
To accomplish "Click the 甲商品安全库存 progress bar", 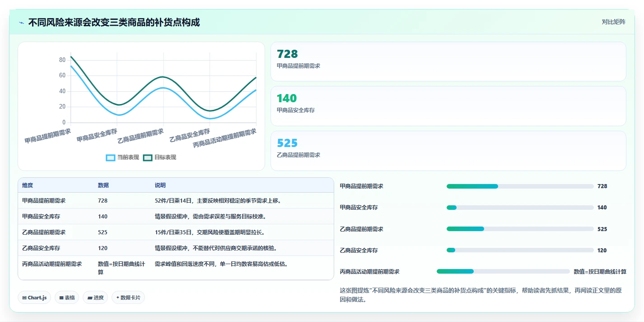I will (520, 208).
